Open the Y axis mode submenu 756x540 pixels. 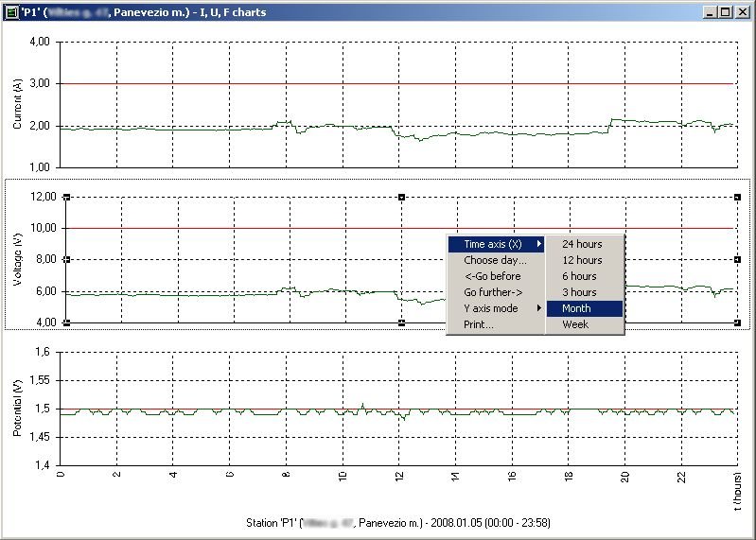(x=496, y=308)
